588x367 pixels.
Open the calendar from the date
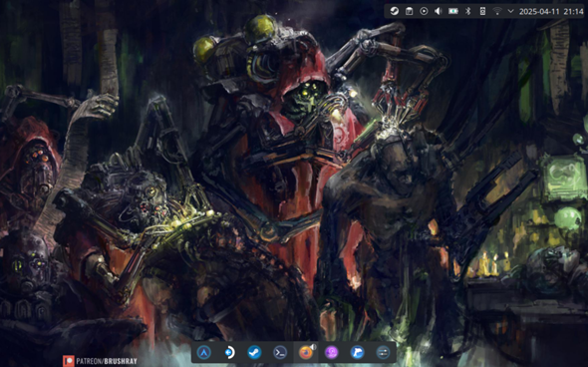coord(551,12)
